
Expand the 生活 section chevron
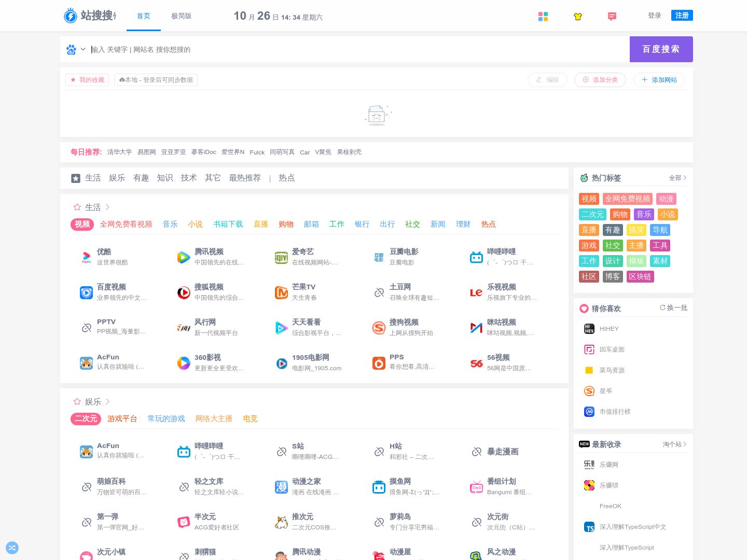coord(107,207)
